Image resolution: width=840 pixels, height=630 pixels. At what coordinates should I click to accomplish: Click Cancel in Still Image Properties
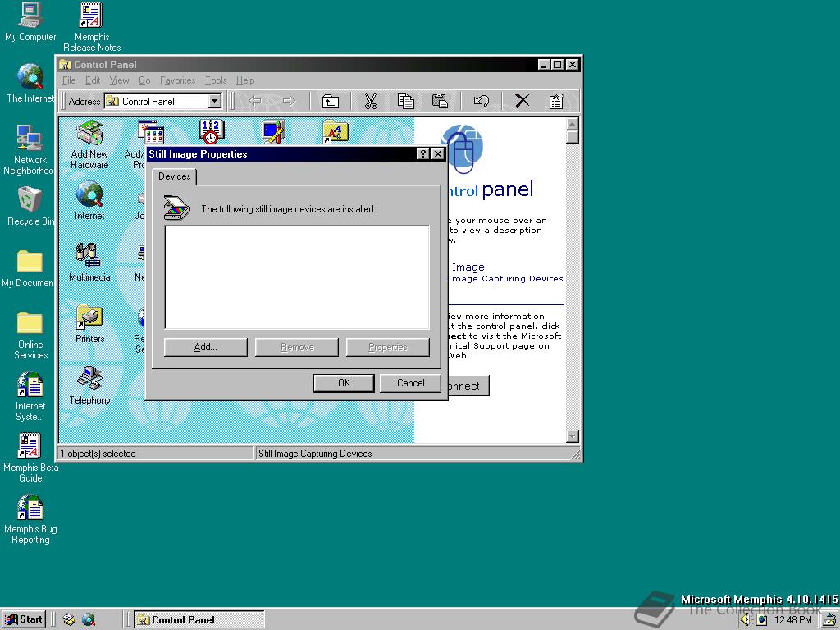click(410, 383)
